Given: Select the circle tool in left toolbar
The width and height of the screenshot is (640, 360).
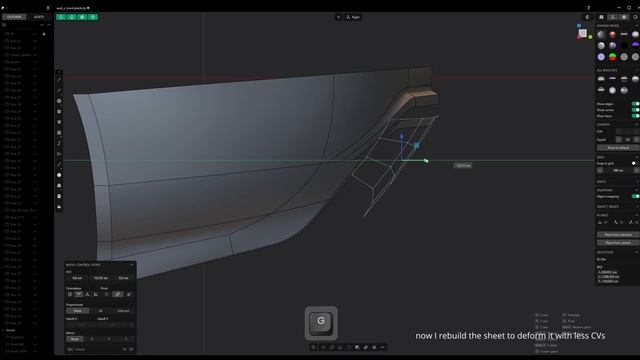Looking at the screenshot, I should (x=59, y=101).
